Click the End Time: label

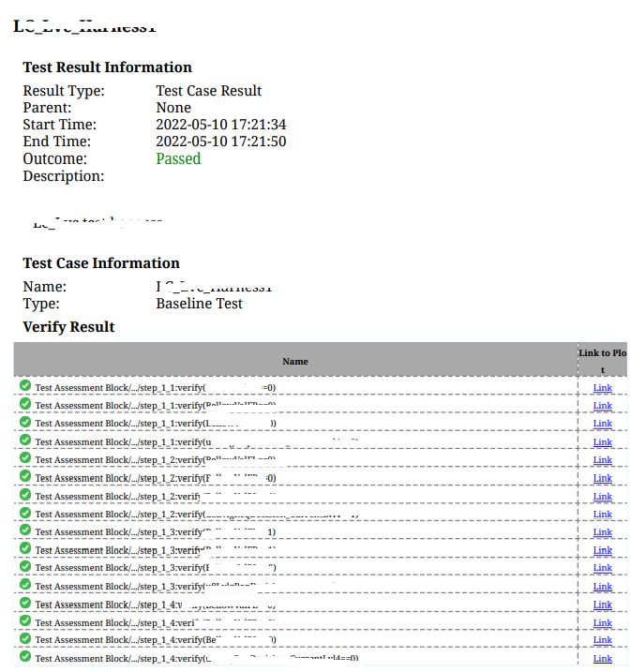pyautogui.click(x=56, y=142)
